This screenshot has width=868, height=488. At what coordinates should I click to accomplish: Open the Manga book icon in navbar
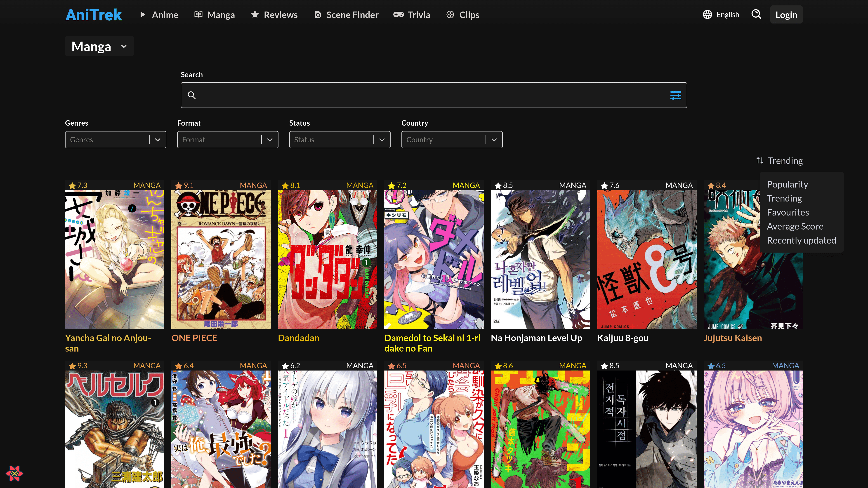[198, 14]
